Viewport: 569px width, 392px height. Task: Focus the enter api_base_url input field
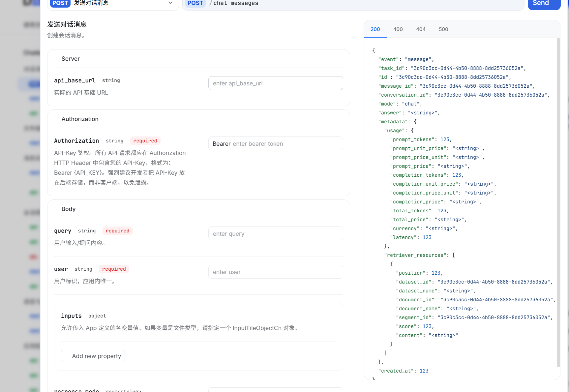[276, 83]
